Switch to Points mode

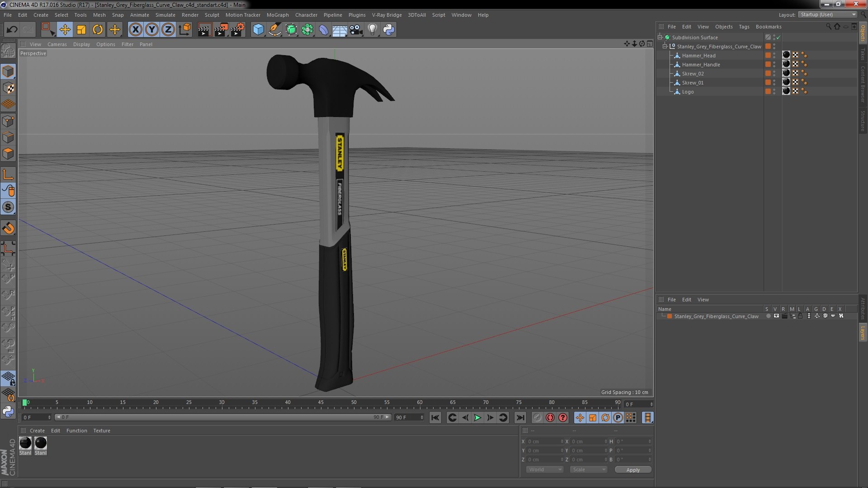pyautogui.click(x=8, y=121)
